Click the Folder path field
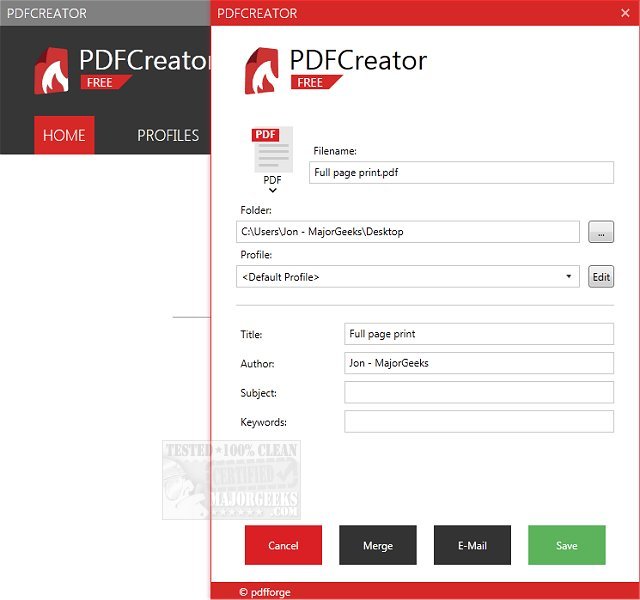This screenshot has height=600, width=640. click(408, 231)
